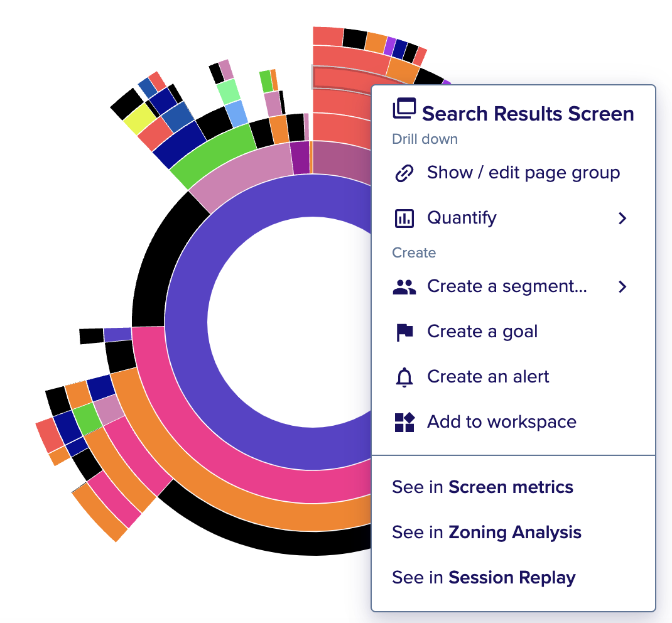
Task: Click the bell icon for Create an alert
Action: click(x=404, y=377)
